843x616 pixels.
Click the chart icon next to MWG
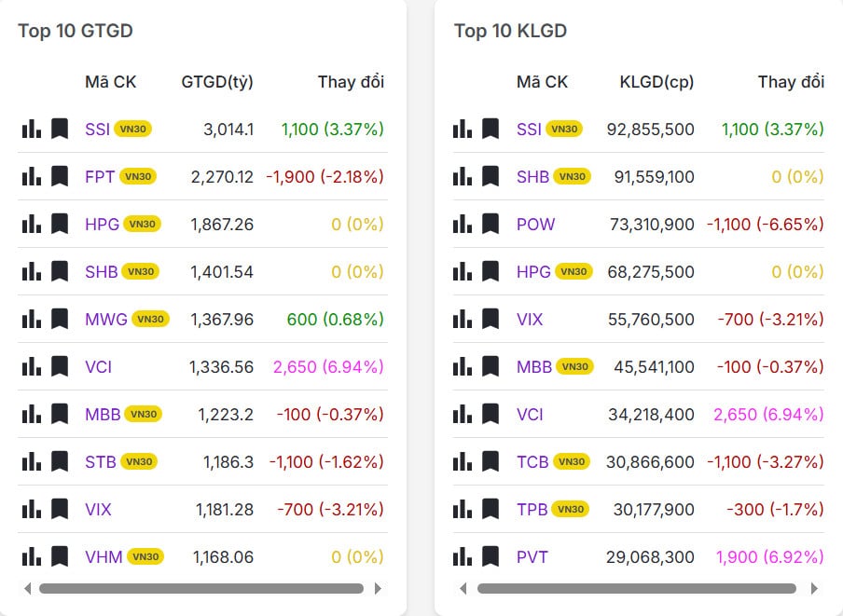(31, 319)
